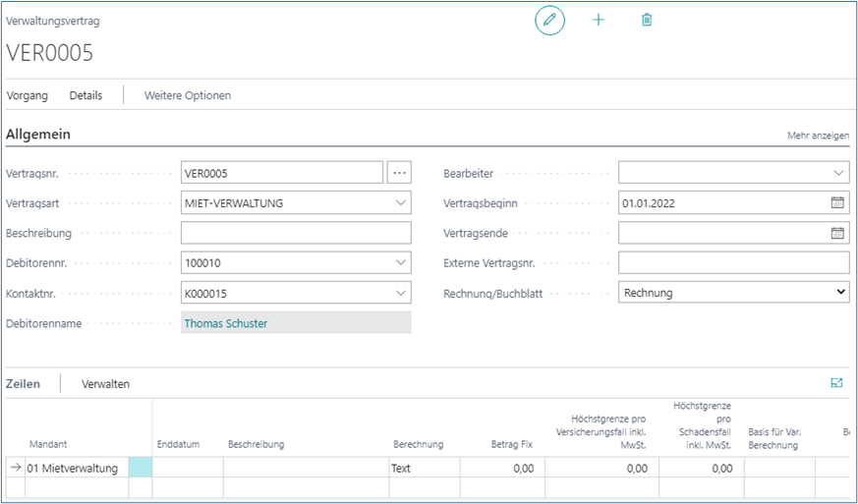Image resolution: width=858 pixels, height=504 pixels.
Task: Expand the Vertragsart dropdown
Action: point(400,203)
